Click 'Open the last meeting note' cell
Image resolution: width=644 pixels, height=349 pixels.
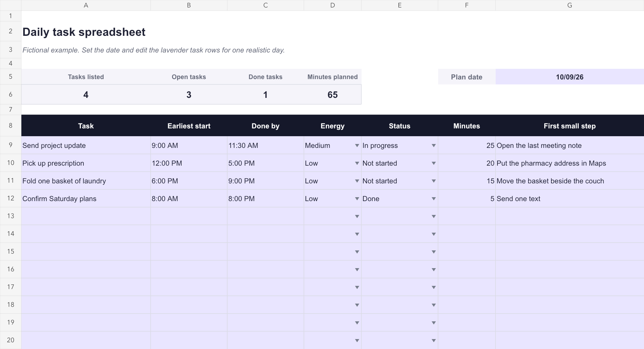(569, 145)
